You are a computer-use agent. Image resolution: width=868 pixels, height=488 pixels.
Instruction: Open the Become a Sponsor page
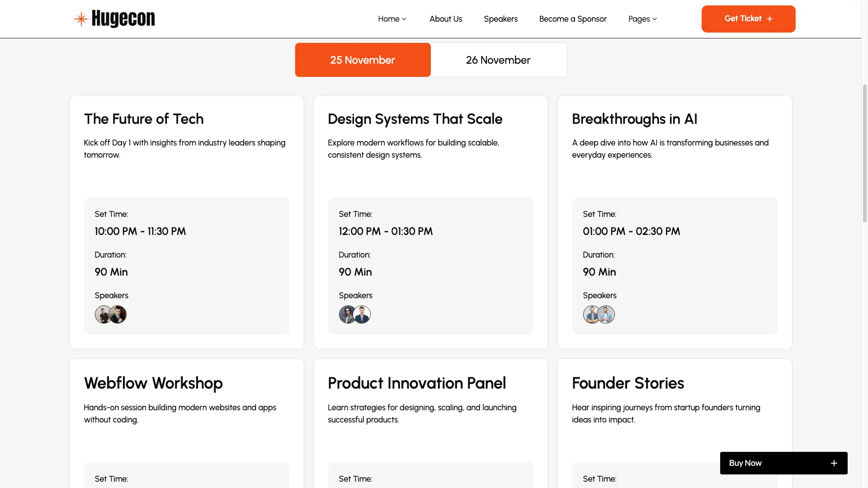(573, 19)
